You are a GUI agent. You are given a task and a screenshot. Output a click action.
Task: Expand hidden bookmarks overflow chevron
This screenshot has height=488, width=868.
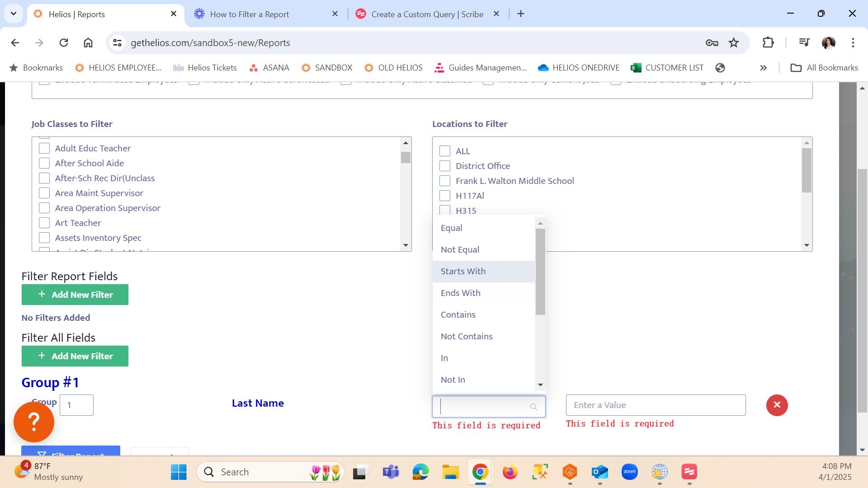tap(763, 68)
